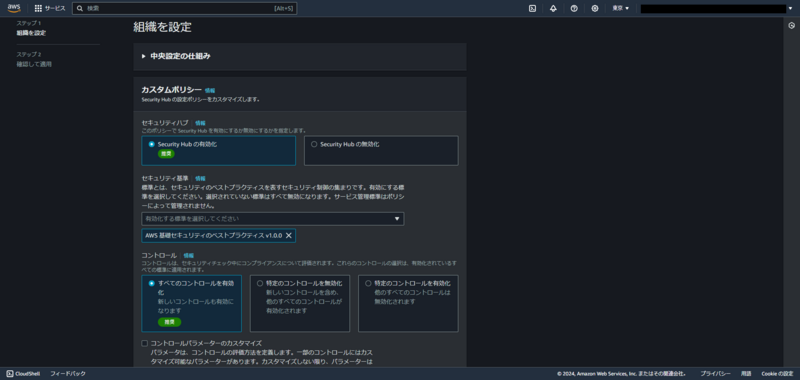Viewport: 800px width, 380px height.
Task: Click the AWS logo home icon
Action: 14,8
